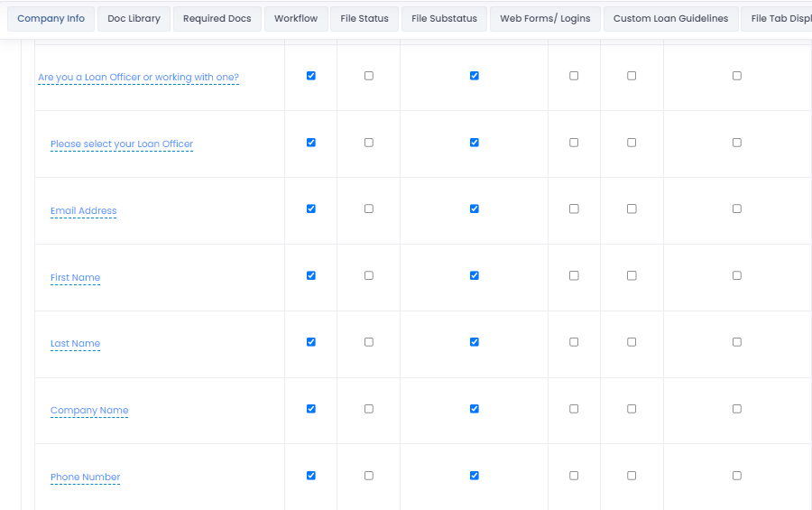The image size is (812, 510).
Task: Open the partially visible File Tab Display tab
Action: (776, 19)
